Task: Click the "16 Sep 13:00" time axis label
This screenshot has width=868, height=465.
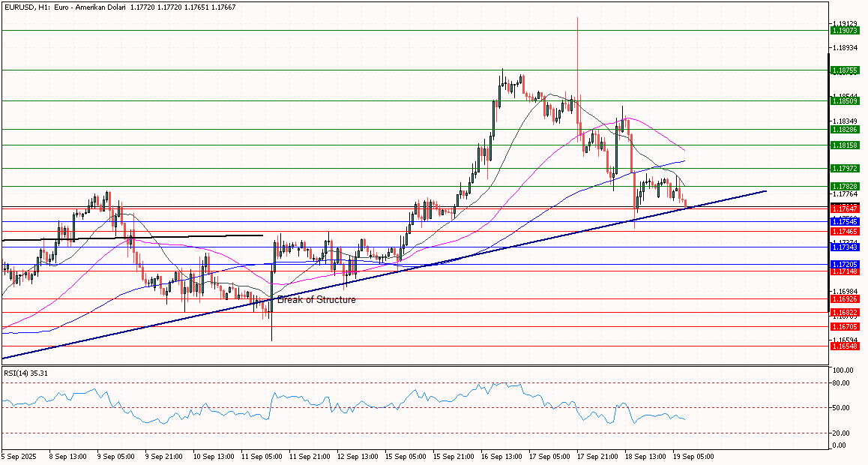Action: [x=501, y=457]
